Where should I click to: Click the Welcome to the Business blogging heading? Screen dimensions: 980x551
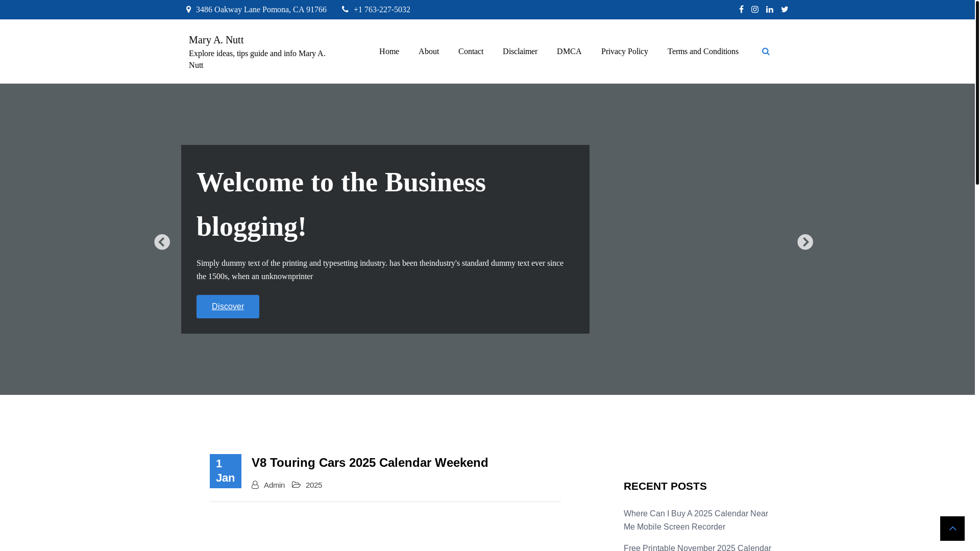(341, 204)
